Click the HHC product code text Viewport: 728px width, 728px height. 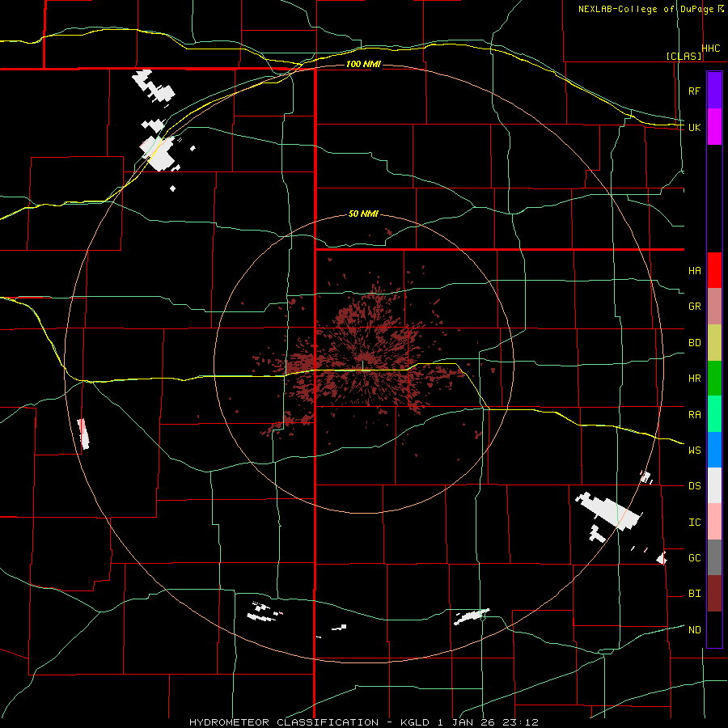pos(711,49)
